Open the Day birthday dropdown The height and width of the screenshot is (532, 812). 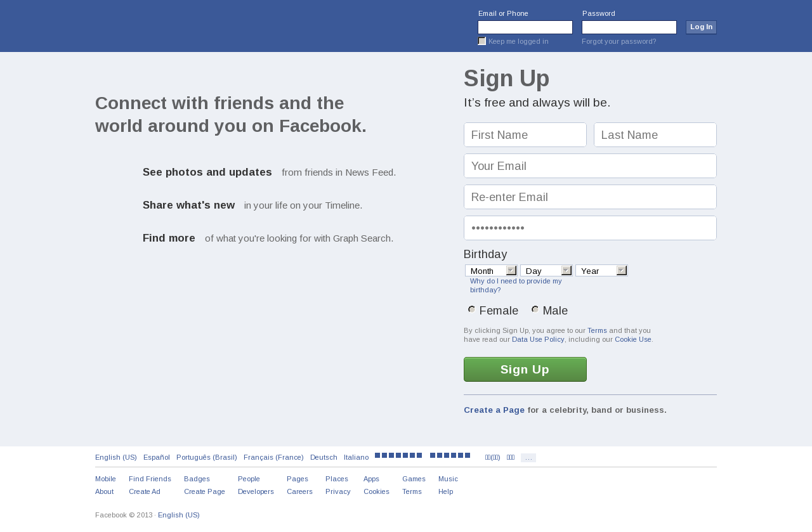click(x=546, y=271)
